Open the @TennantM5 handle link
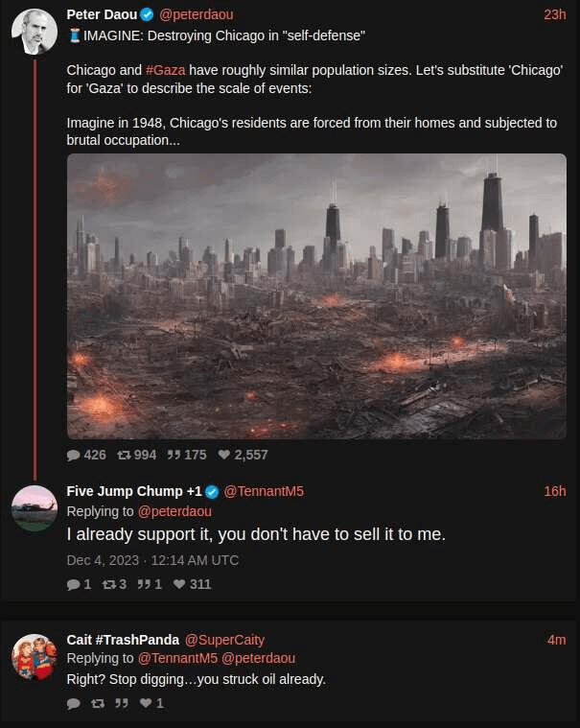The width and height of the screenshot is (580, 728). point(264,491)
